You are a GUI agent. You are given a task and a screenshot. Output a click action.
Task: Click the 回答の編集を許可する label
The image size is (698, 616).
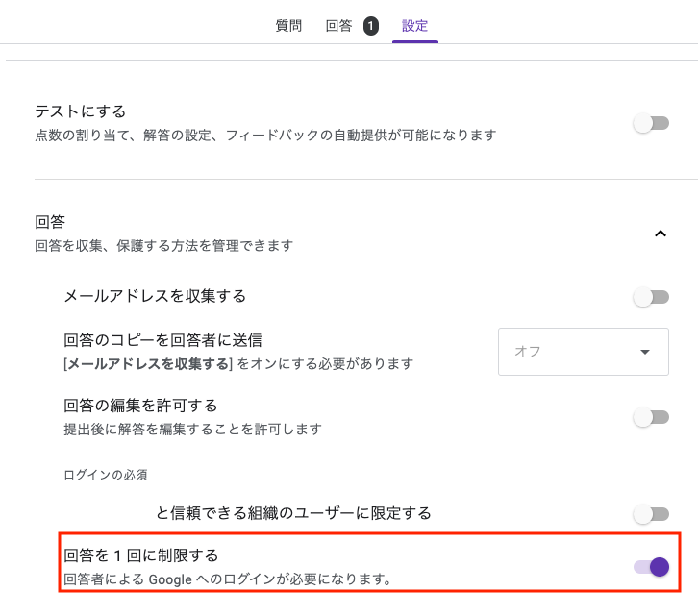tap(140, 406)
